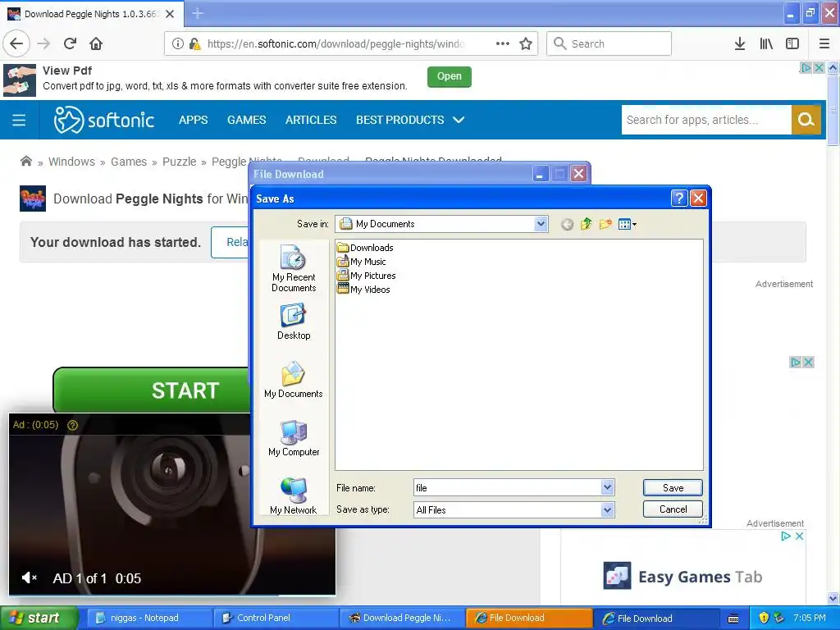Click the Softonic logo

104,120
